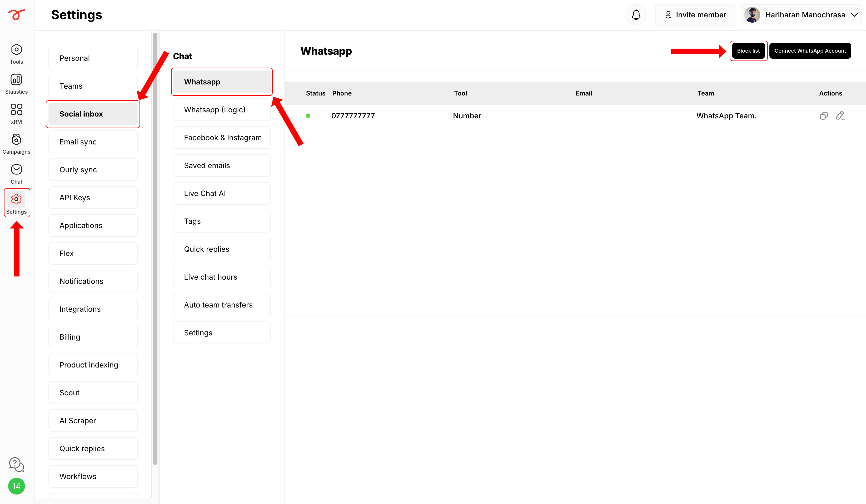Screen dimensions: 866x504
Task: Open the notifications bell
Action: click(636, 15)
